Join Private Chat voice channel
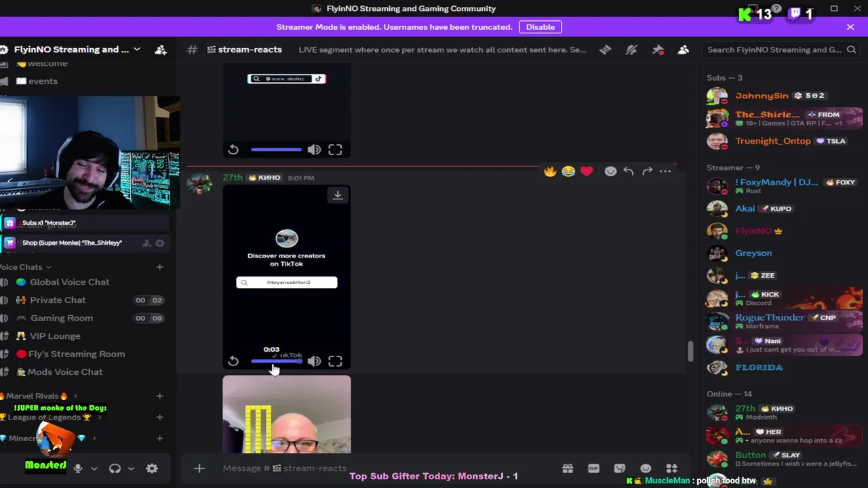The image size is (868, 488). pos(58,300)
